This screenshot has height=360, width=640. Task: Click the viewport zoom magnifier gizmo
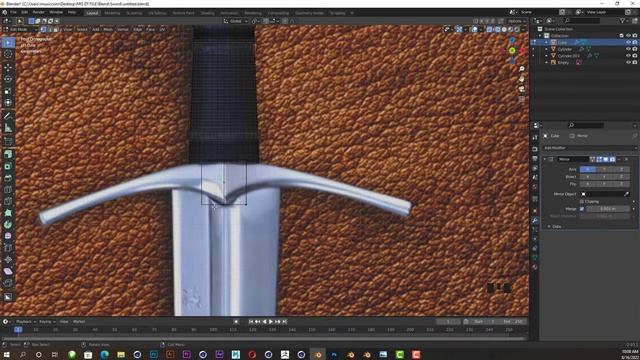pyautogui.click(x=522, y=69)
